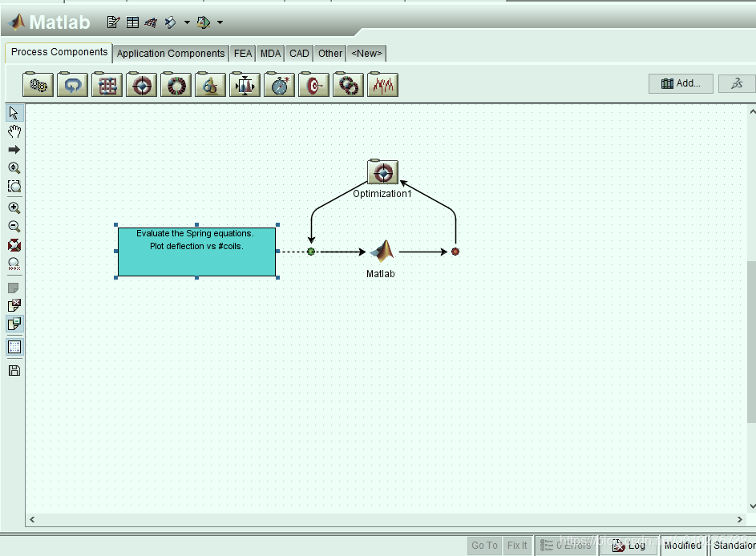Switch to Application Components tab
Image resolution: width=756 pixels, height=556 pixels.
pyautogui.click(x=171, y=54)
